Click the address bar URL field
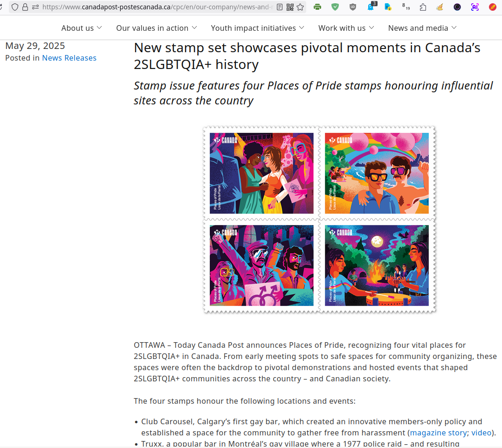The height and width of the screenshot is (448, 502). point(158,7)
